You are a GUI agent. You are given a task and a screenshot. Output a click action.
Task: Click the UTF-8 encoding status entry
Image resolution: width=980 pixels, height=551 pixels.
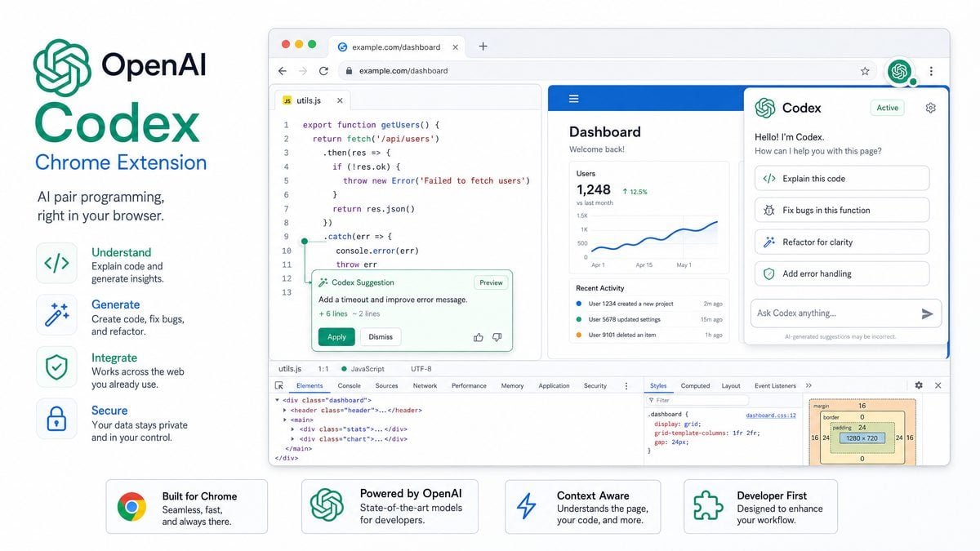coord(422,369)
